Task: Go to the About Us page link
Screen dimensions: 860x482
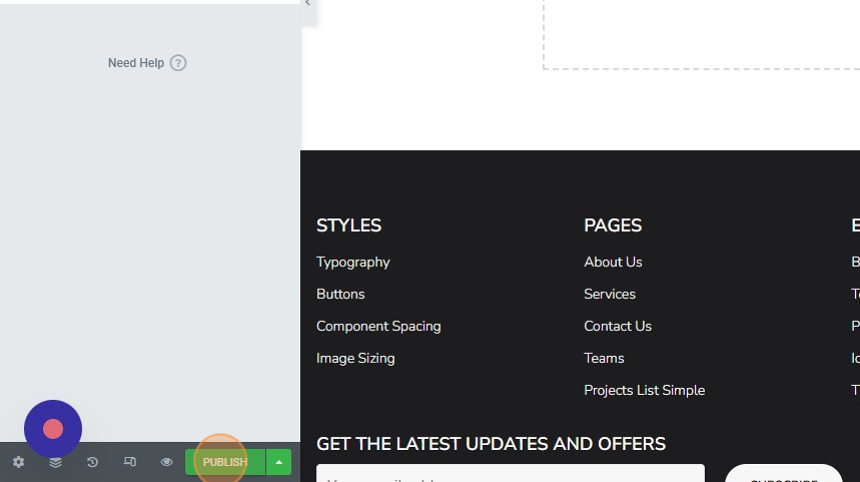Action: (613, 262)
